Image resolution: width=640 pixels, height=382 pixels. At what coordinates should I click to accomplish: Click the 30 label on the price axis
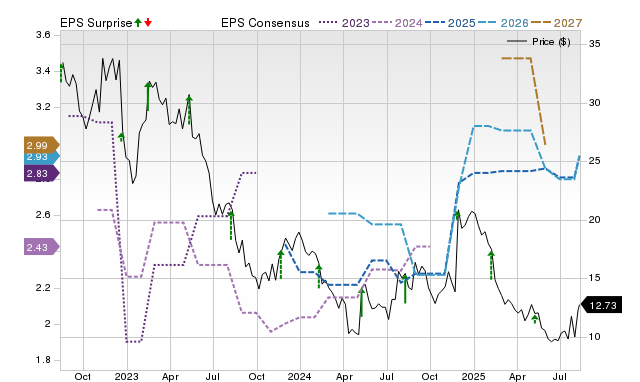[594, 103]
